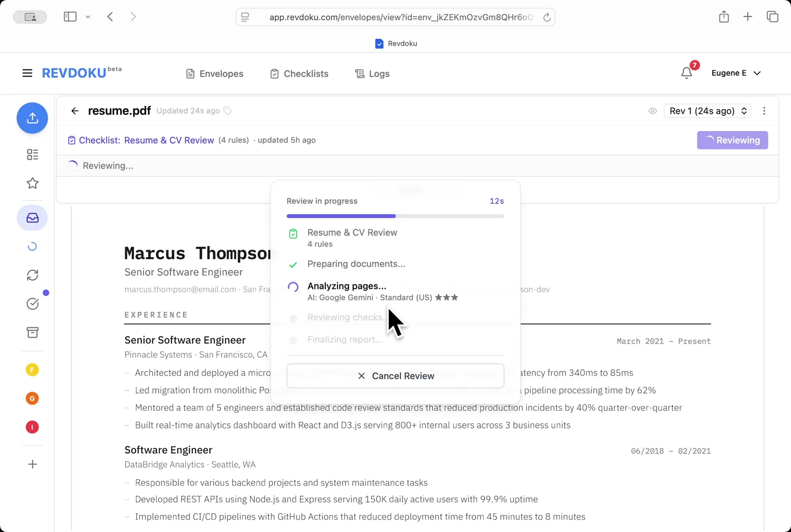Click the sync/refresh icon in the sidebar

[x=32, y=275]
